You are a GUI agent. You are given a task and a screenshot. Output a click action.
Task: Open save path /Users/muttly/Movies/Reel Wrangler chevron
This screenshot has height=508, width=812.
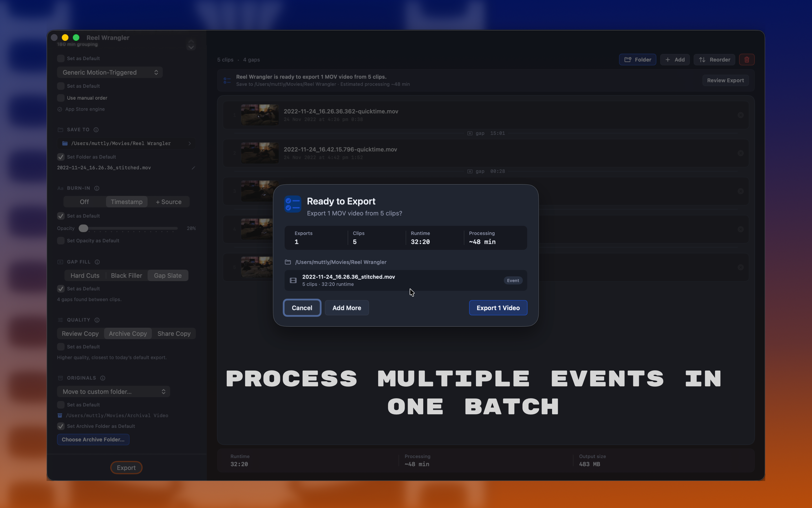189,143
